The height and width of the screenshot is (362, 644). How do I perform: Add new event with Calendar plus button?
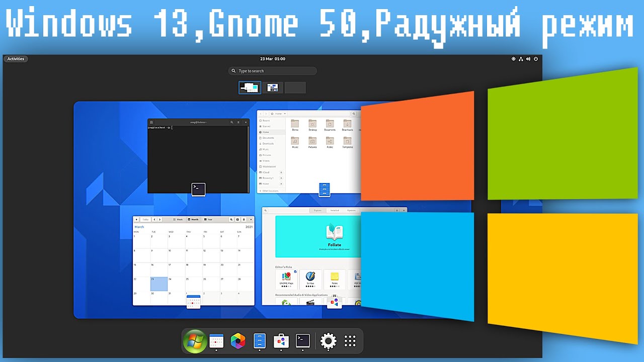tap(136, 220)
